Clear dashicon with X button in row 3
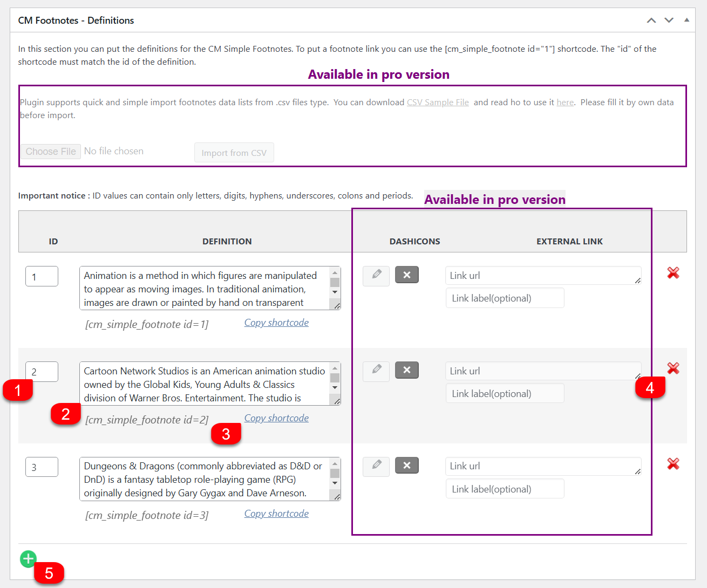 pyautogui.click(x=407, y=465)
